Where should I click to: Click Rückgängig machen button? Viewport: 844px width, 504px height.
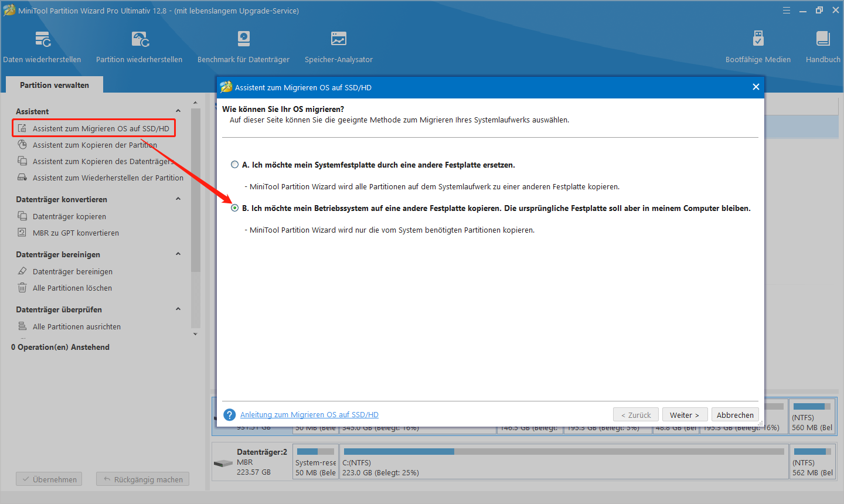point(143,479)
